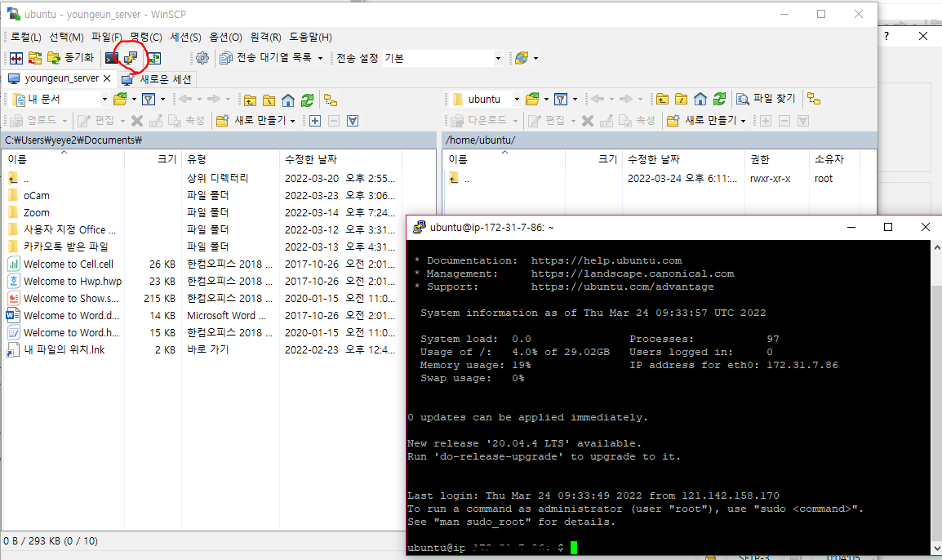The image size is (942, 560).
Task: Go to local root directory icon
Action: click(269, 100)
